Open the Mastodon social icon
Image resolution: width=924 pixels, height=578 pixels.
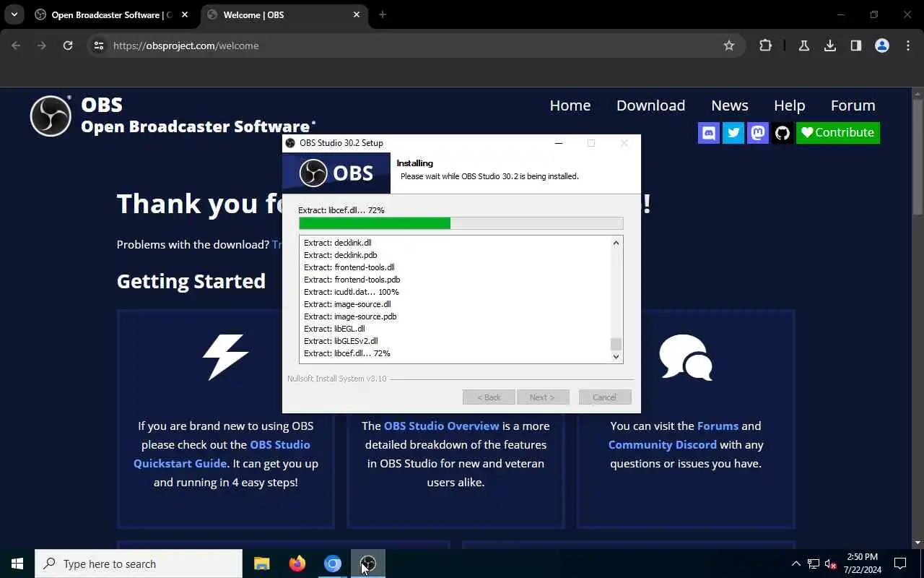coord(758,132)
